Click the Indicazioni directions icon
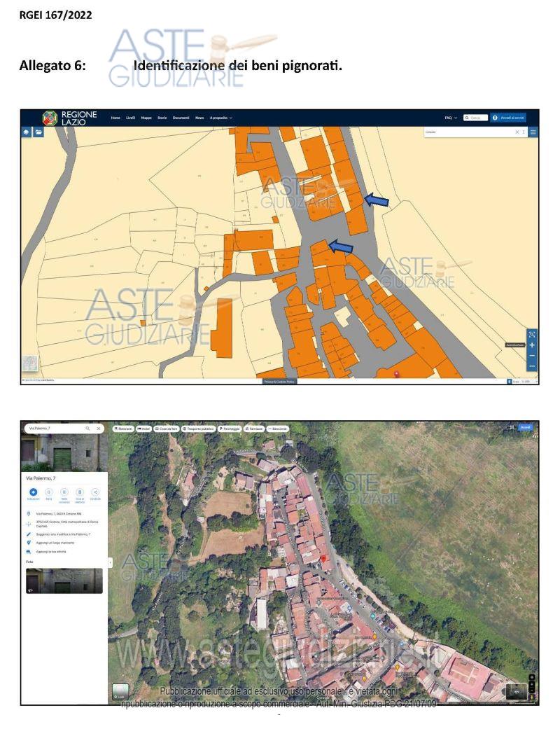This screenshot has width=560, height=729. point(34,493)
